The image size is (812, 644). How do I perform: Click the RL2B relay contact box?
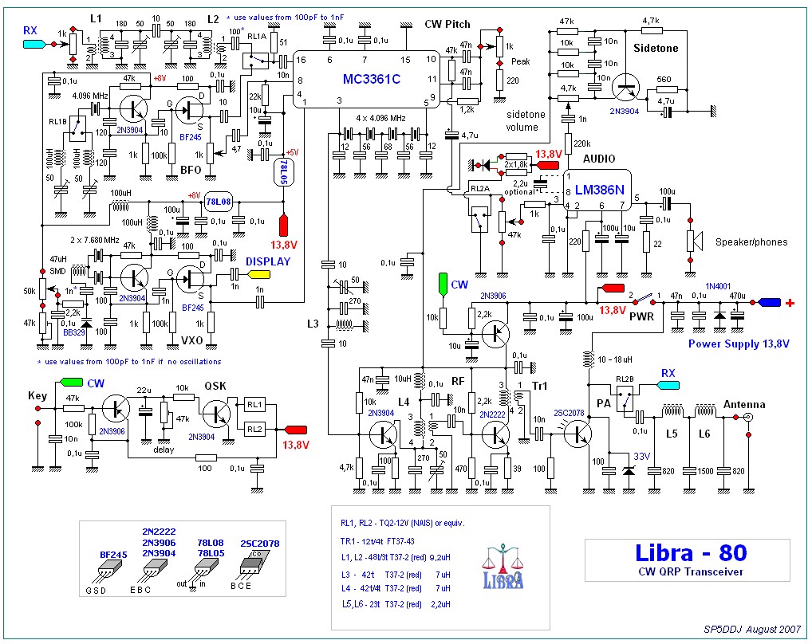click(x=625, y=399)
